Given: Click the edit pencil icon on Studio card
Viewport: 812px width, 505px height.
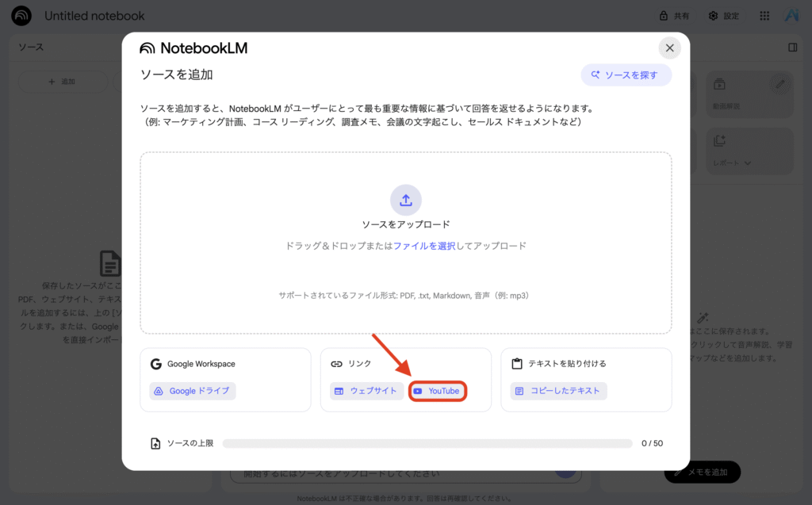Looking at the screenshot, I should (x=780, y=84).
